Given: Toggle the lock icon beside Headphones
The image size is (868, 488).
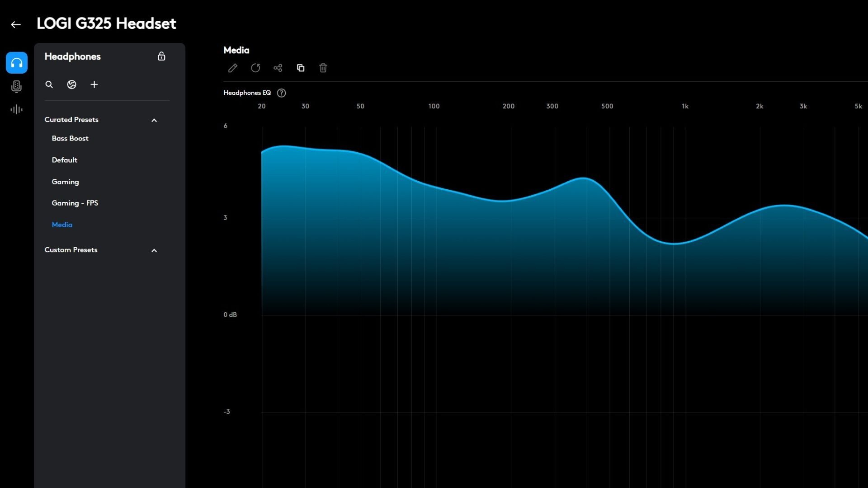Looking at the screenshot, I should pyautogui.click(x=161, y=56).
